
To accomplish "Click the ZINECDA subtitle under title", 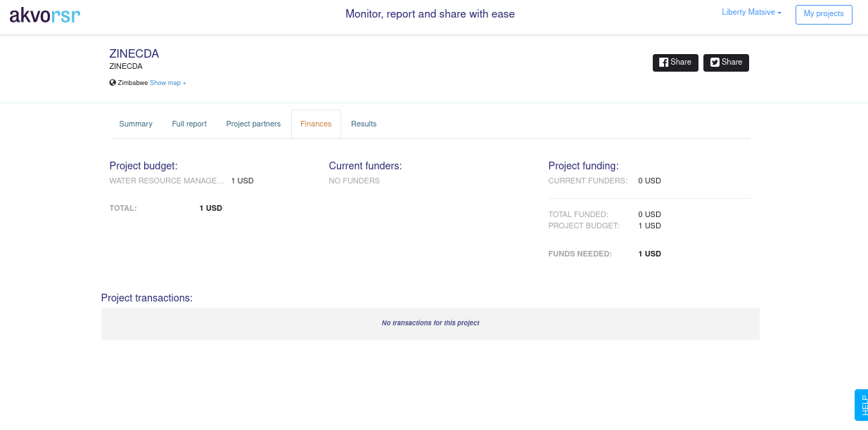I will tap(126, 67).
